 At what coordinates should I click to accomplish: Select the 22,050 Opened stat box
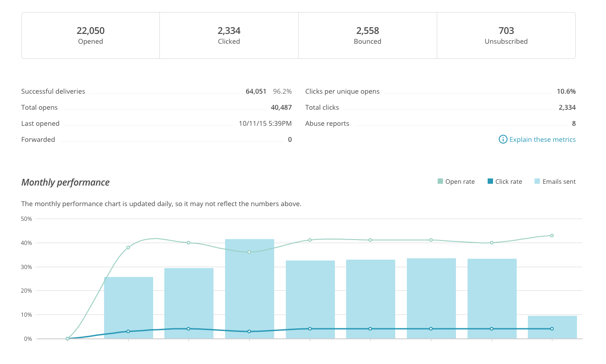pyautogui.click(x=91, y=36)
